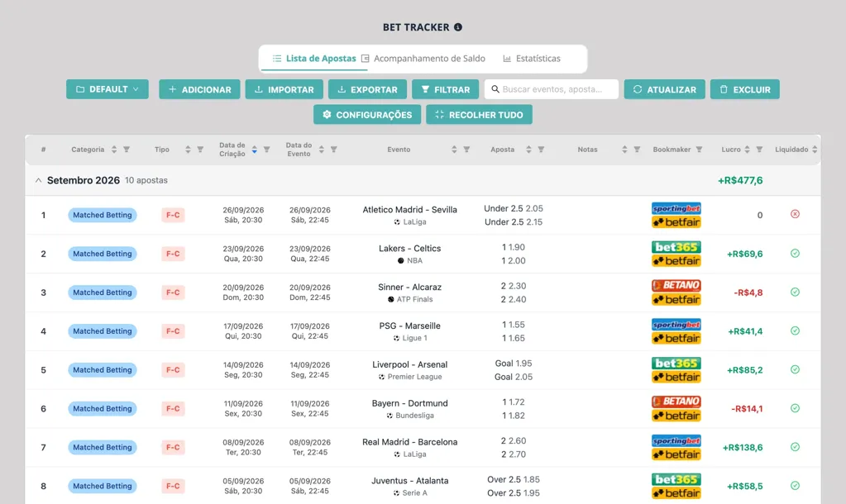Filter the Aposta column
Screen dimensions: 846x504
pos(541,150)
